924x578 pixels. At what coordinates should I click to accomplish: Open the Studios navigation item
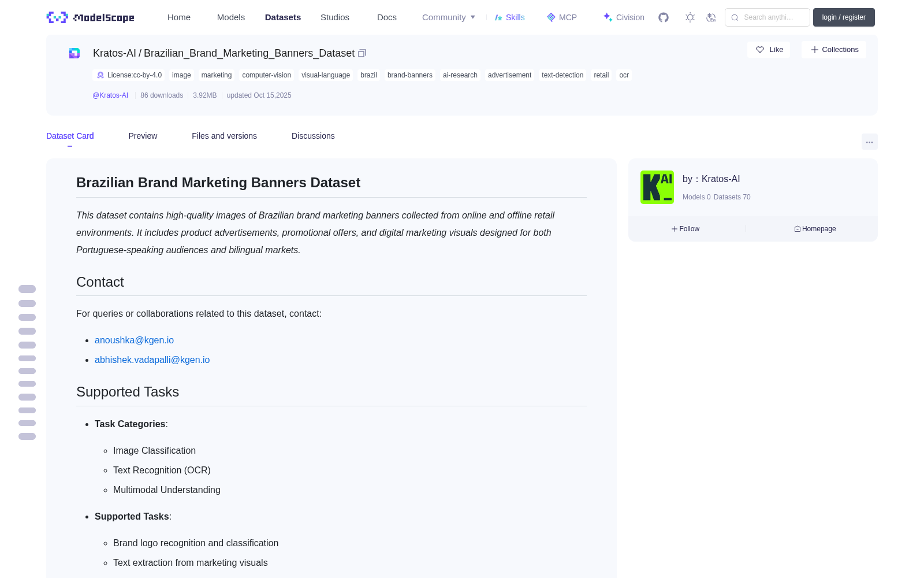coord(335,17)
